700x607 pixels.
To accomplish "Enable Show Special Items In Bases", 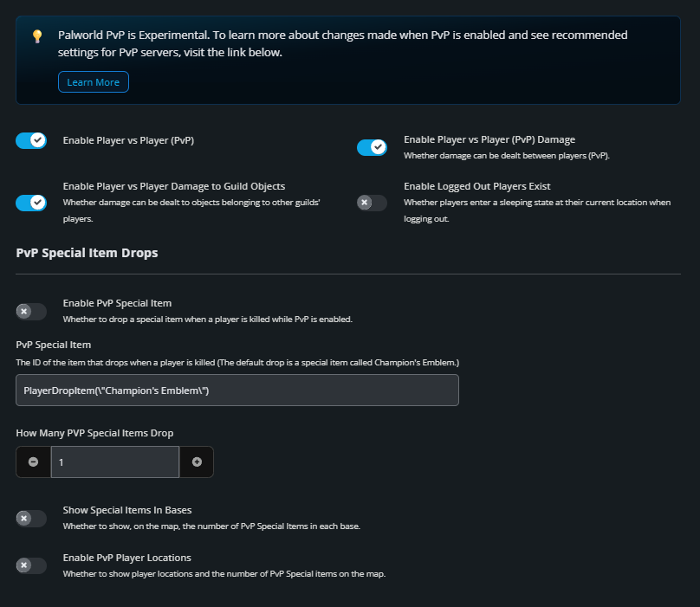I will (x=31, y=518).
